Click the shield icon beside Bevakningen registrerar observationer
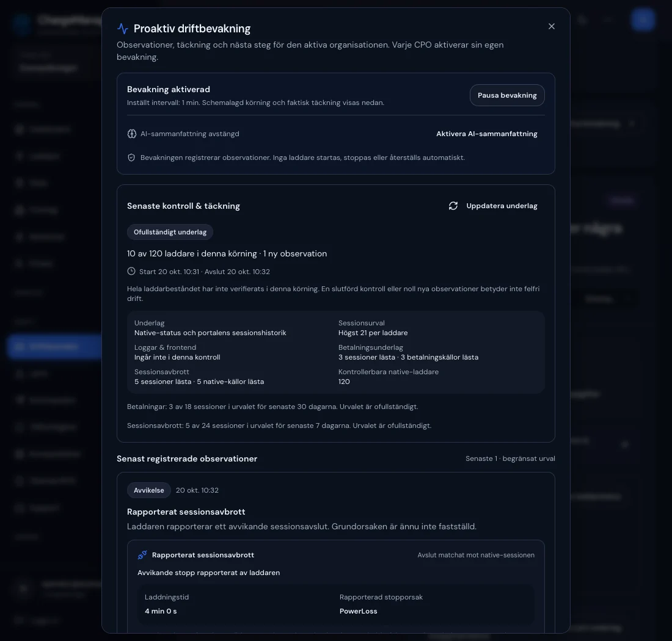The height and width of the screenshot is (641, 672). (131, 158)
